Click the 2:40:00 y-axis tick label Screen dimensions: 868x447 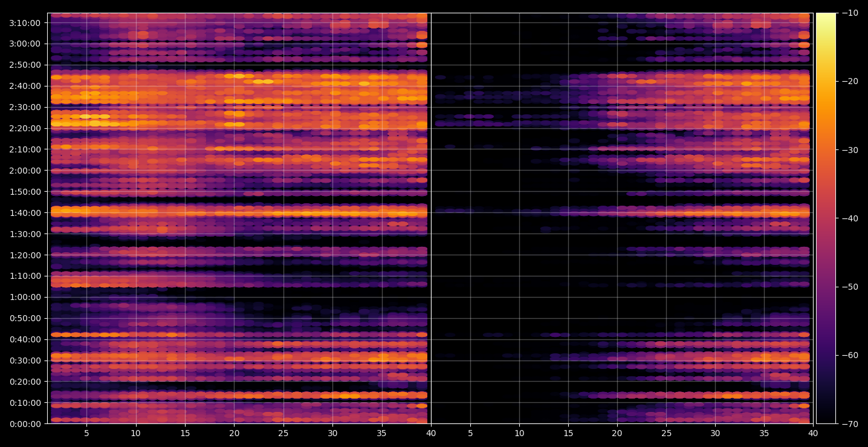[x=25, y=86]
